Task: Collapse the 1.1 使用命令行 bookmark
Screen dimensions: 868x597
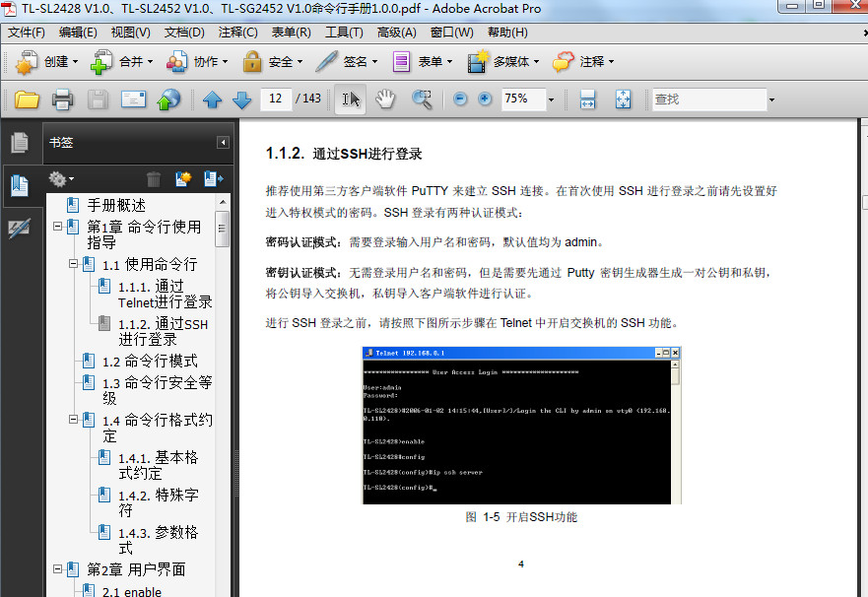Action: pyautogui.click(x=73, y=264)
